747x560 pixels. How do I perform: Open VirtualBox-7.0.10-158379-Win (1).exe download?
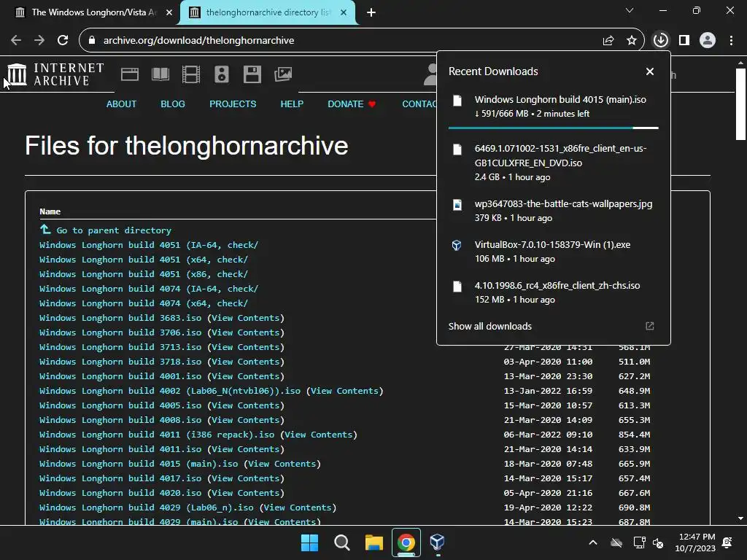point(553,252)
